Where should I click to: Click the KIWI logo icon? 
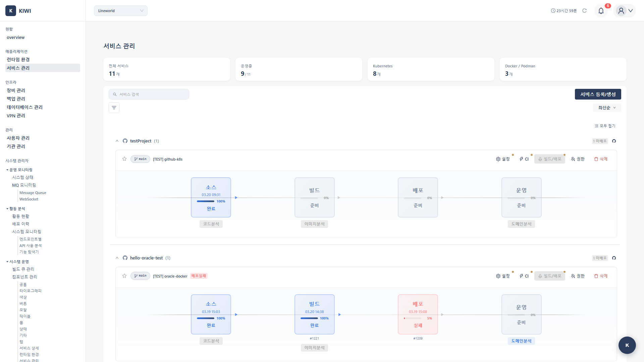[11, 11]
